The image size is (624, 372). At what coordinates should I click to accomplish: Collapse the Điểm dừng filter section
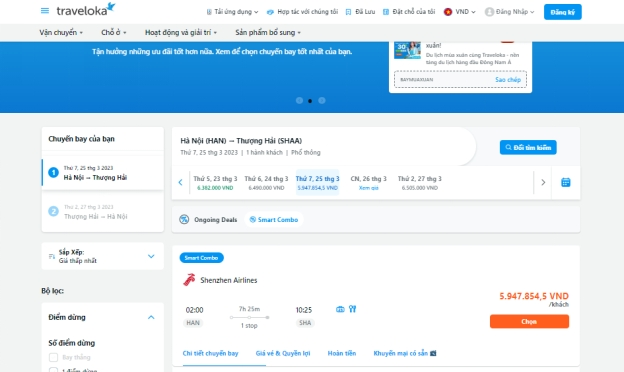tap(151, 317)
